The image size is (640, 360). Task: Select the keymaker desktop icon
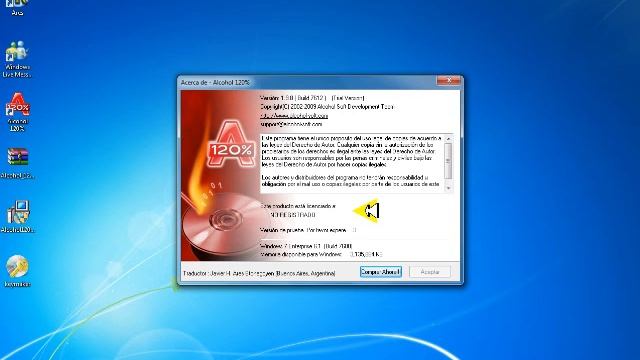pos(17,271)
